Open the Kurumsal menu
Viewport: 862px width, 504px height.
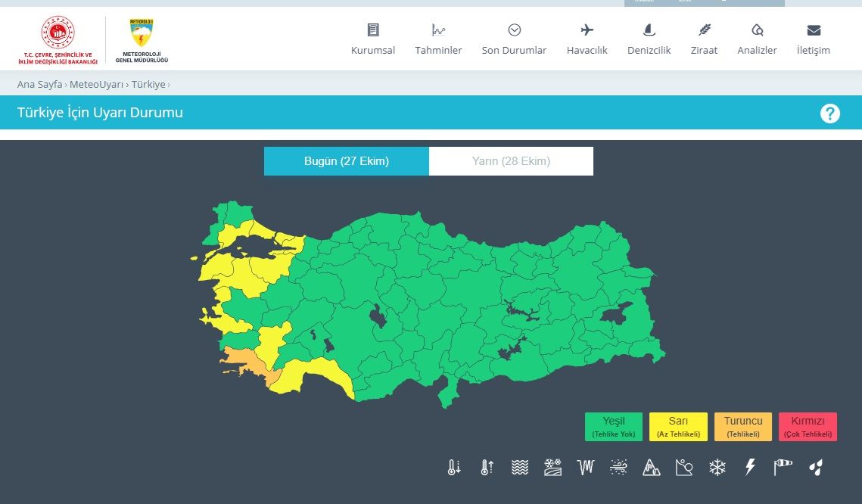pyautogui.click(x=373, y=39)
